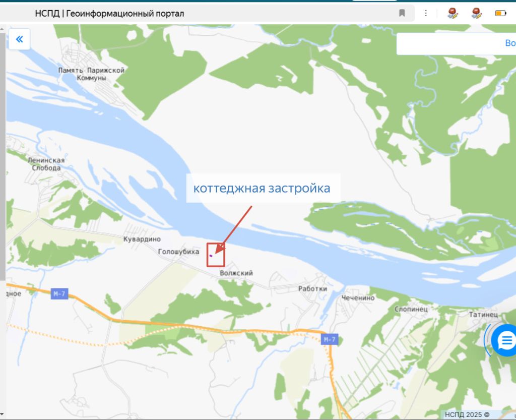
Task: Click the bookmark icon in address bar
Action: pyautogui.click(x=402, y=13)
